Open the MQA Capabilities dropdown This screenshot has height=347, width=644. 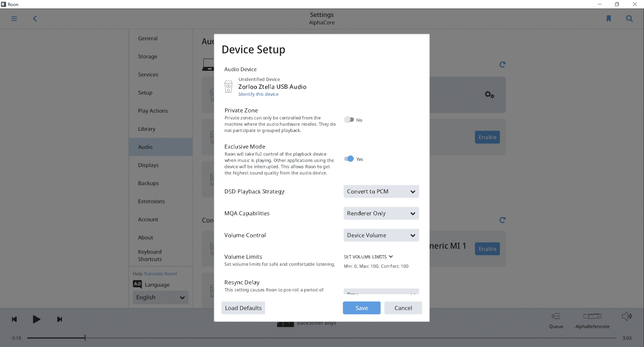click(381, 213)
